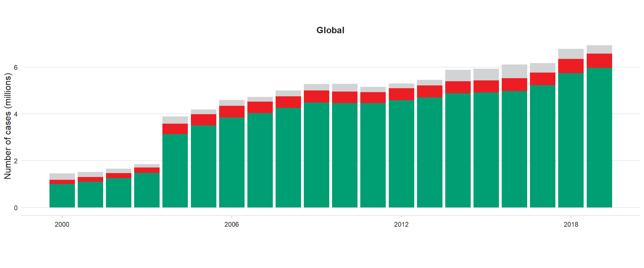
Task: Select the 2000 x-axis year label
Action: pos(62,224)
